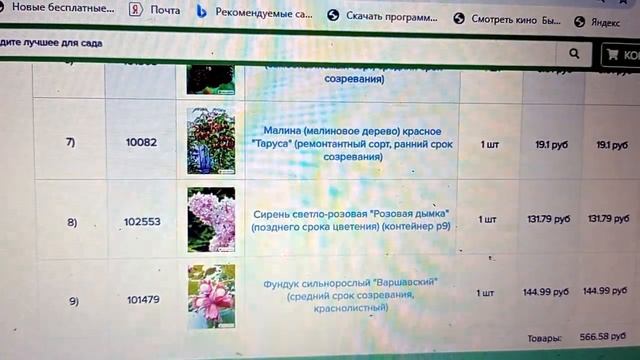
Task: Open the Новые бесплатные bookmark
Action: coord(57,7)
